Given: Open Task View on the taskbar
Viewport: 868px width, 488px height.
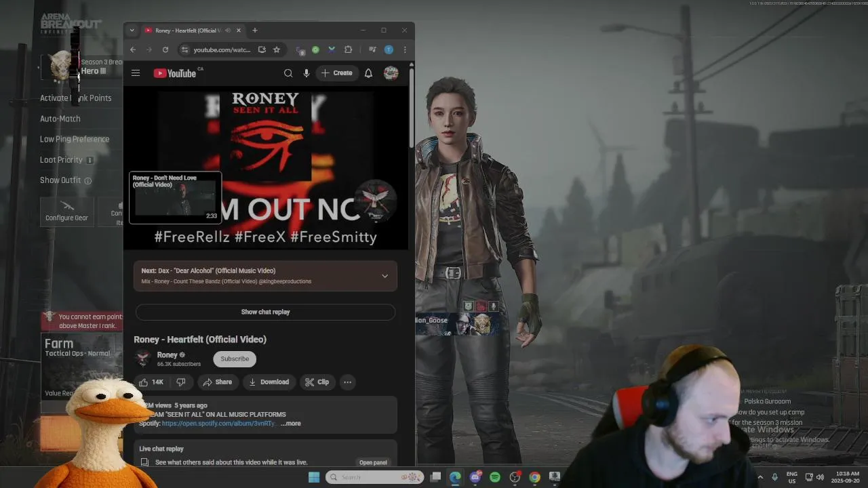Looking at the screenshot, I should pyautogui.click(x=436, y=477).
